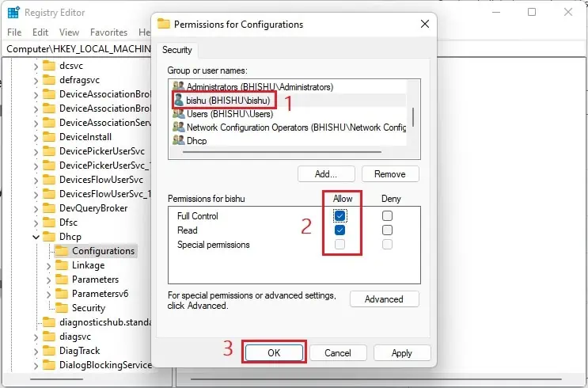Click the Parametersv6 folder icon
The height and width of the screenshot is (388, 588).
tap(62, 294)
